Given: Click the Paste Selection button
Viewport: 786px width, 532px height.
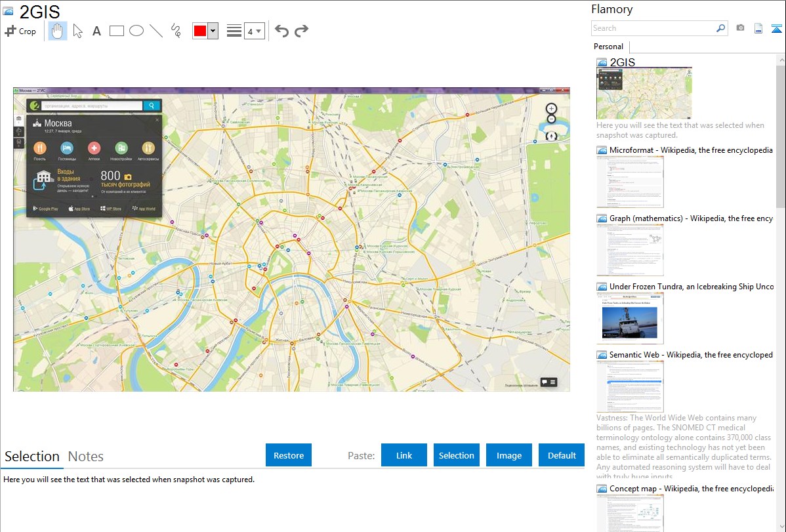Looking at the screenshot, I should point(456,455).
